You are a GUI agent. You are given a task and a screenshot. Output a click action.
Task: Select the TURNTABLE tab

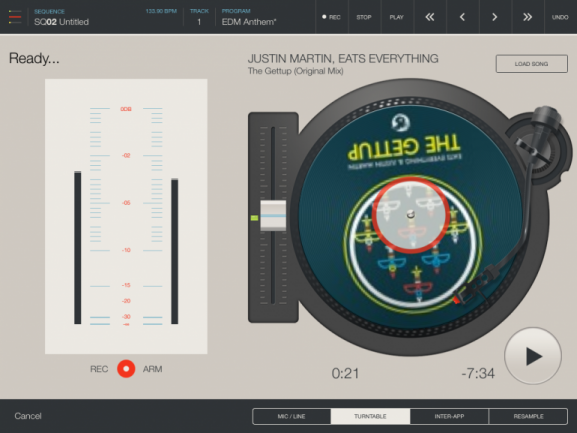coord(370,416)
